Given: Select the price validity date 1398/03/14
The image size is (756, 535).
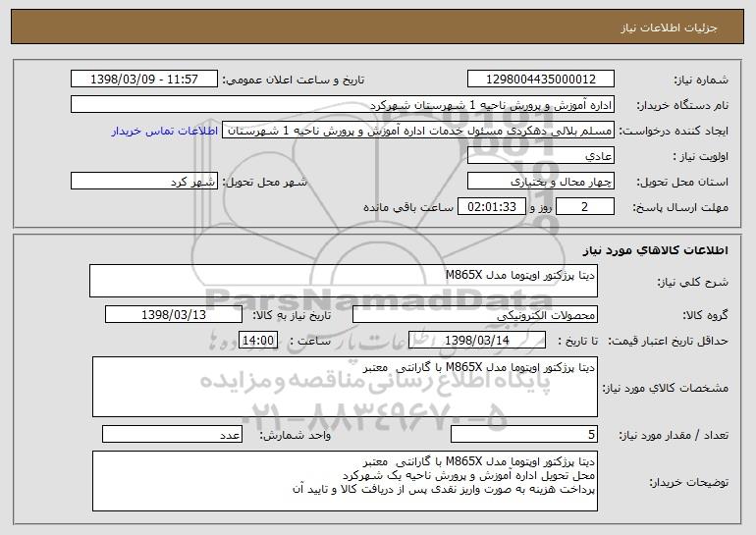Looking at the screenshot, I should (x=477, y=341).
